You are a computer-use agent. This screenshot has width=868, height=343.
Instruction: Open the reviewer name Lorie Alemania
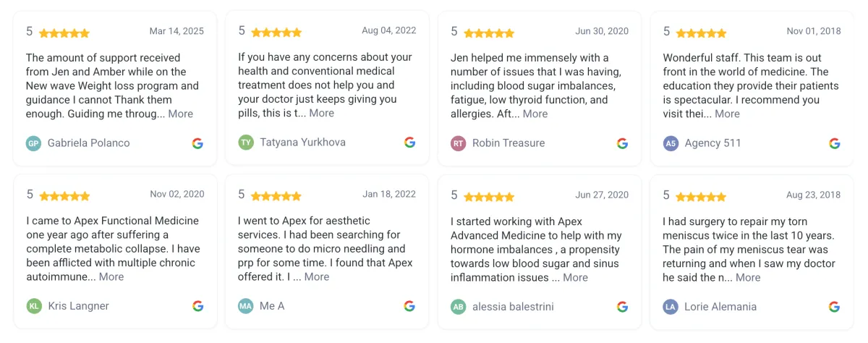click(x=720, y=307)
